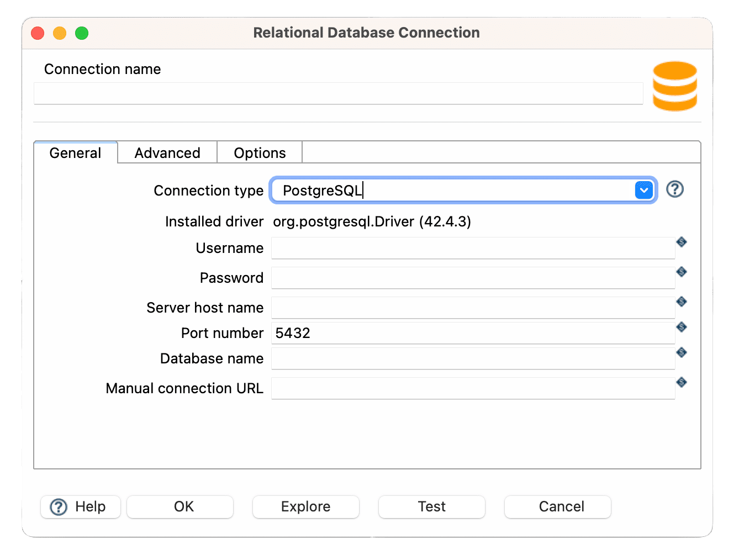Focus the Server host name field

tap(473, 308)
